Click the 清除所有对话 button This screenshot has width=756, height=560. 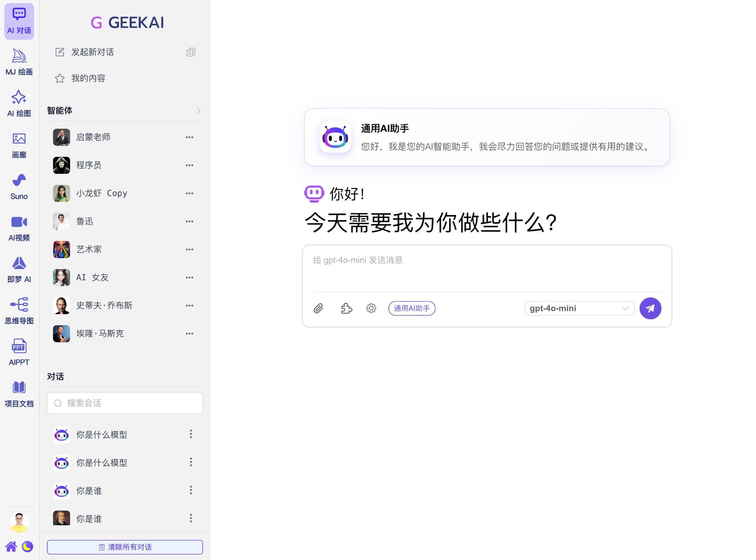coord(124,547)
